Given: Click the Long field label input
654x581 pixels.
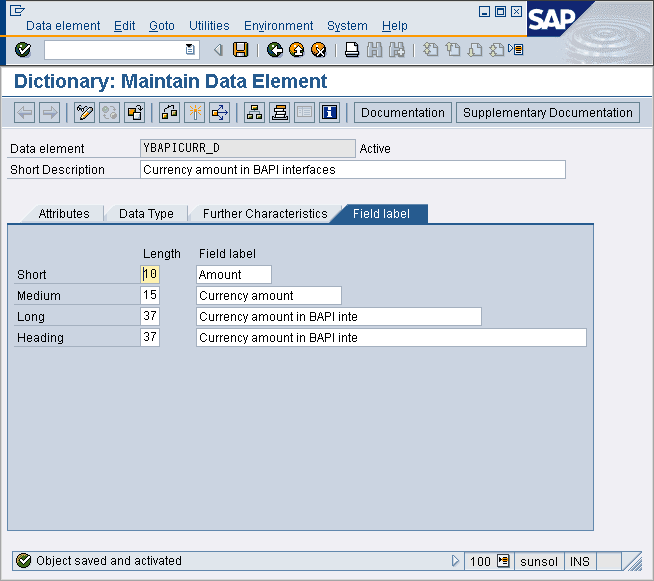Looking at the screenshot, I should coord(339,317).
